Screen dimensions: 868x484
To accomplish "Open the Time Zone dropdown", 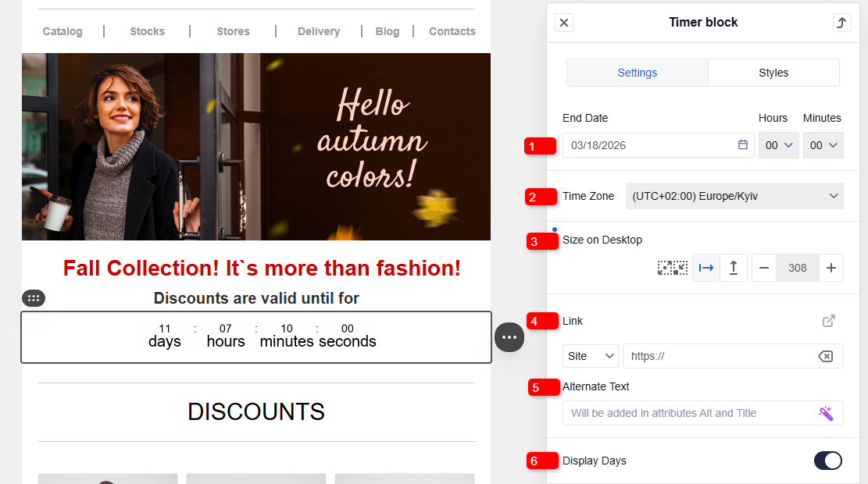I will pyautogui.click(x=734, y=196).
